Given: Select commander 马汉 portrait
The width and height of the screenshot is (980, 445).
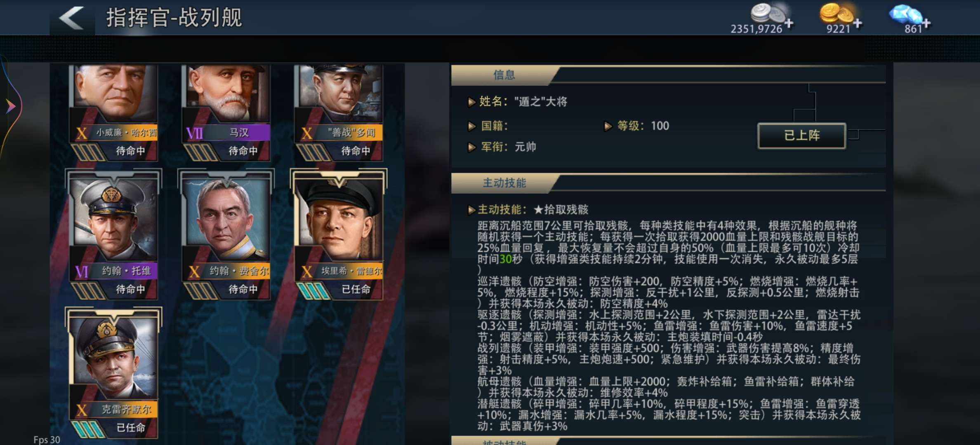Looking at the screenshot, I should point(226,112).
